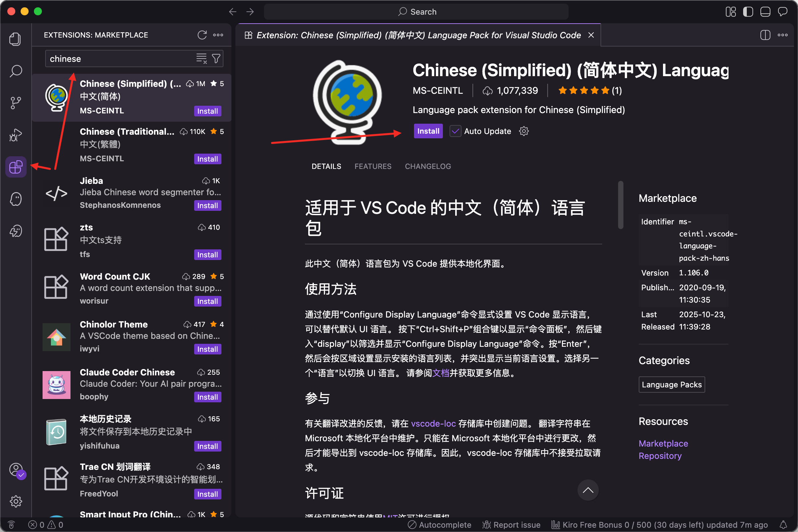This screenshot has height=532, width=798.
Task: Open the extension settings gear beside Auto Update
Action: [x=524, y=131]
